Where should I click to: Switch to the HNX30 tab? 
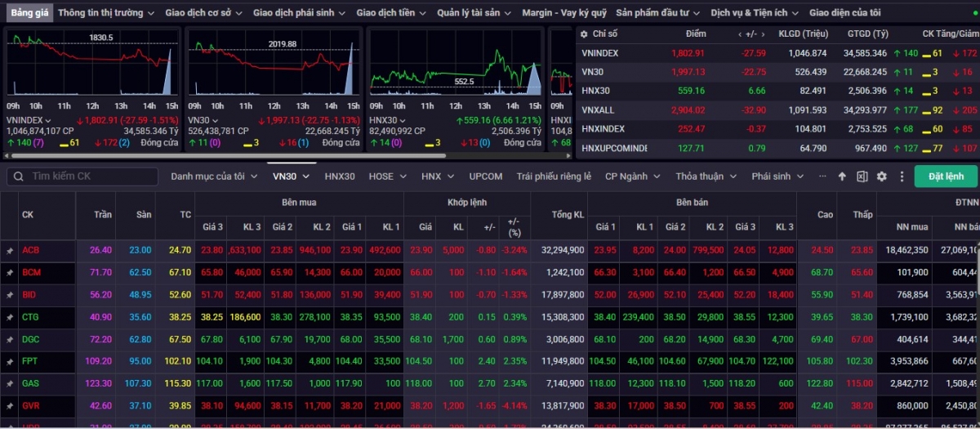340,177
